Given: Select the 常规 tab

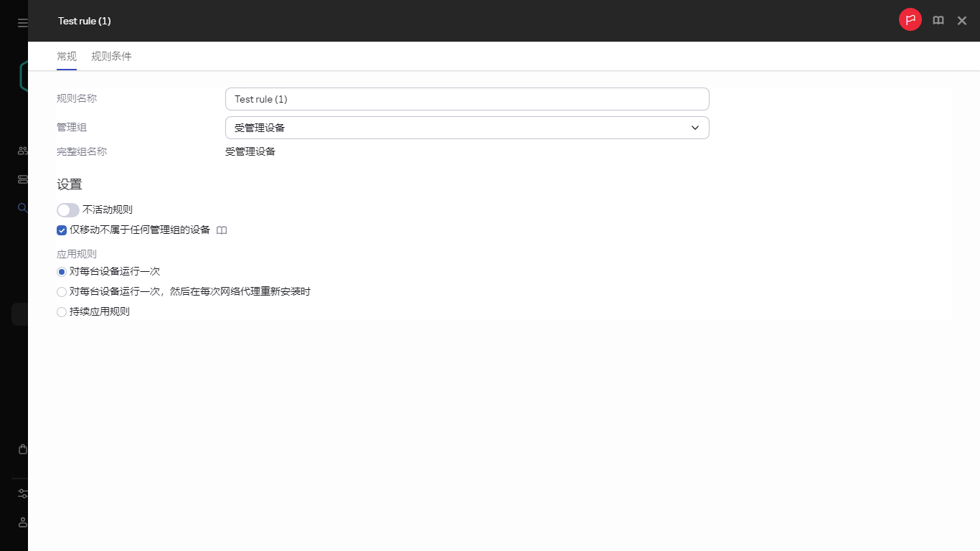Looking at the screenshot, I should click(66, 56).
